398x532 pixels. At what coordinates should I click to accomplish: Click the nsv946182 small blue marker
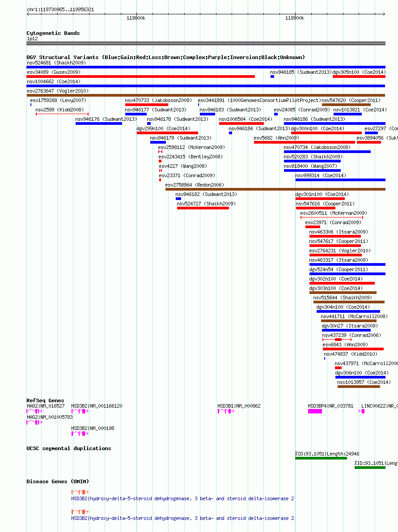click(x=178, y=199)
